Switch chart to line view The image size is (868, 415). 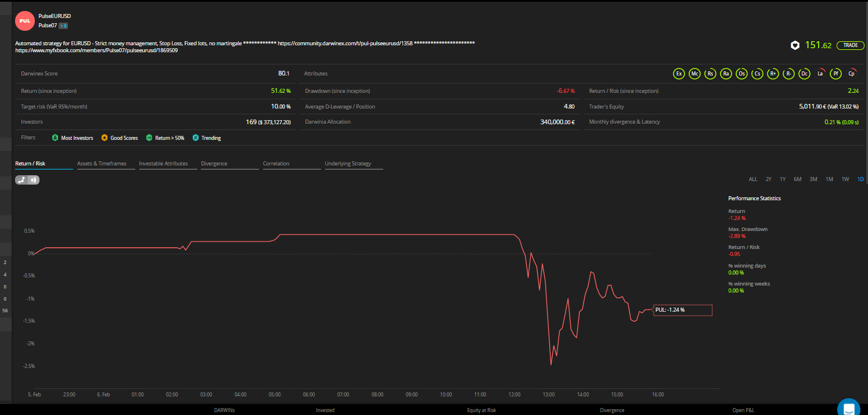pyautogui.click(x=21, y=180)
